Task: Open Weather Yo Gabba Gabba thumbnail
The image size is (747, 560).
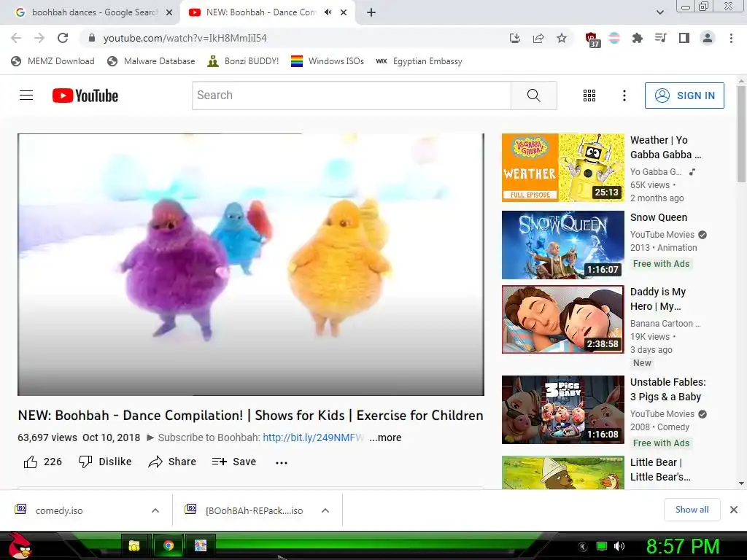Action: pyautogui.click(x=562, y=168)
